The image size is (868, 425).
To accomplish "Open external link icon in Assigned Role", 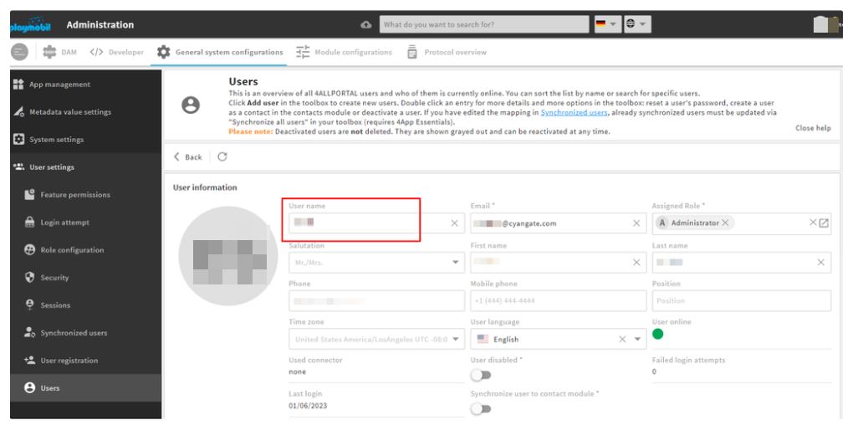I will (825, 223).
